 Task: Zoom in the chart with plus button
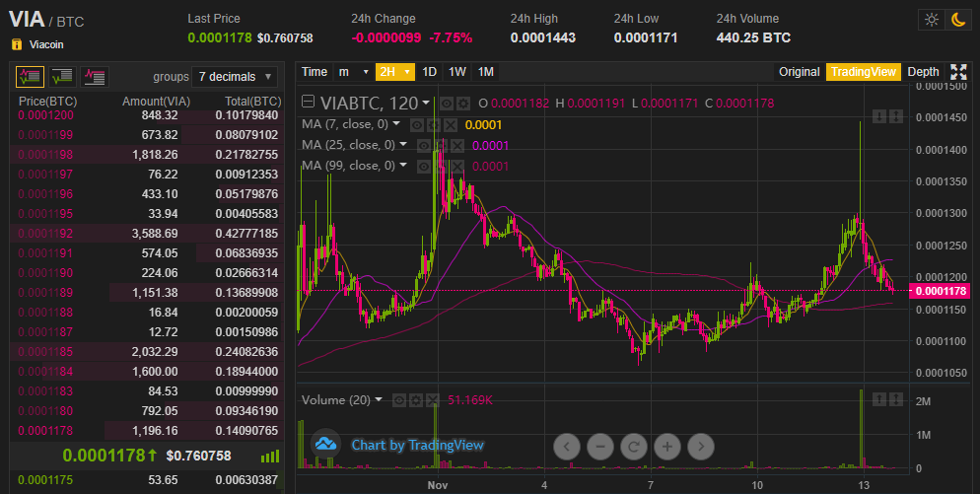coord(667,447)
